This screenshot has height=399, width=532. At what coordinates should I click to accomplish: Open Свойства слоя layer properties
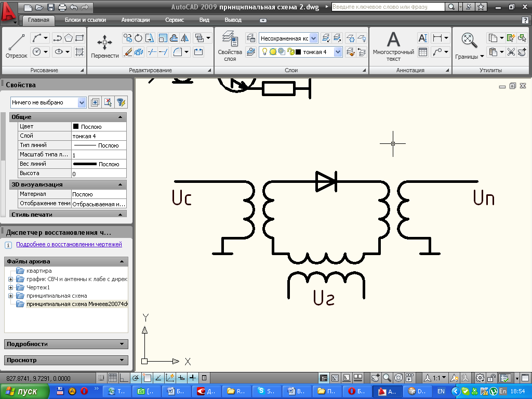230,46
